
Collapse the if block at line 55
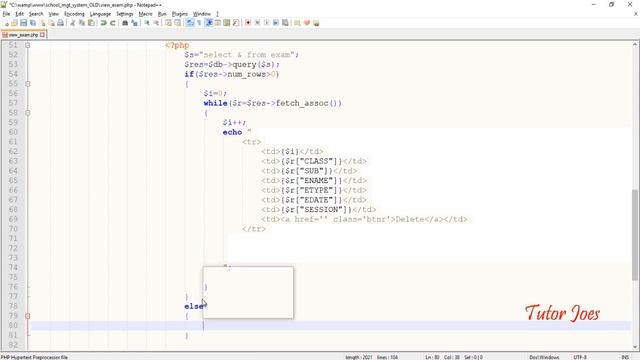point(28,84)
